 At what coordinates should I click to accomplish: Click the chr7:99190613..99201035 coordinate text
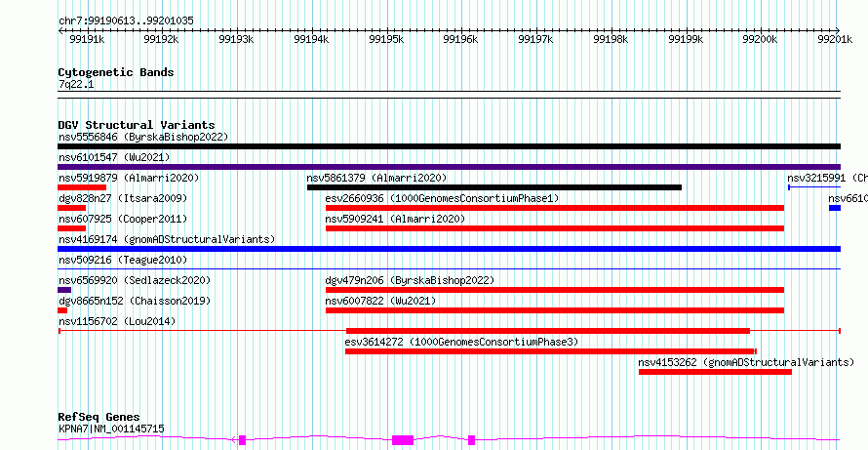coord(126,20)
